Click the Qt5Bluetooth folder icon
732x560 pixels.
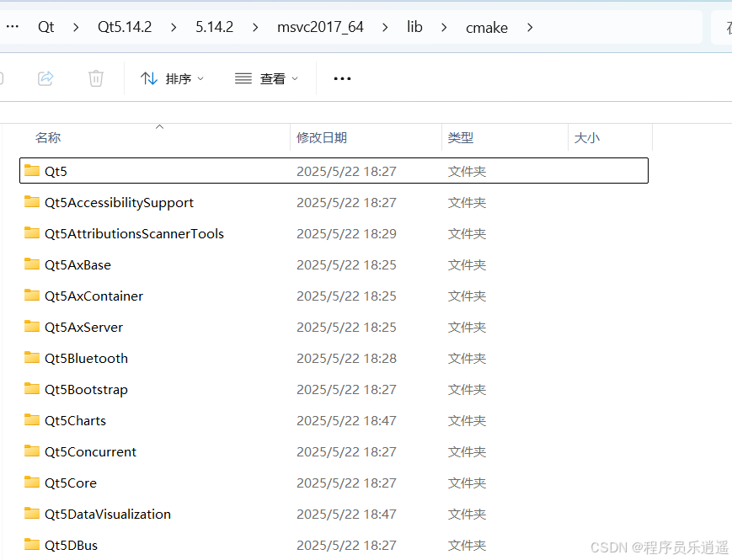click(x=32, y=357)
